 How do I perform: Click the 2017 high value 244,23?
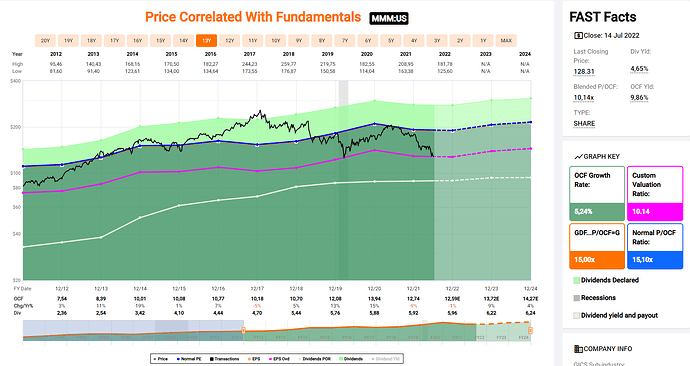point(250,64)
